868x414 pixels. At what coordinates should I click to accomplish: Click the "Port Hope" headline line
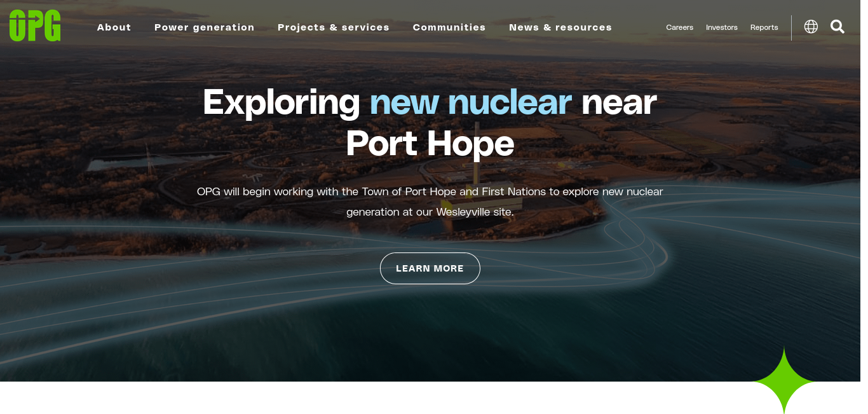(430, 143)
